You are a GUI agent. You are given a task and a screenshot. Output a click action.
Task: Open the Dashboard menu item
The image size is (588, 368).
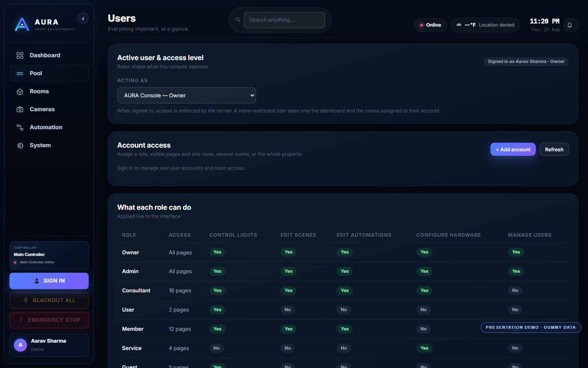pyautogui.click(x=49, y=56)
